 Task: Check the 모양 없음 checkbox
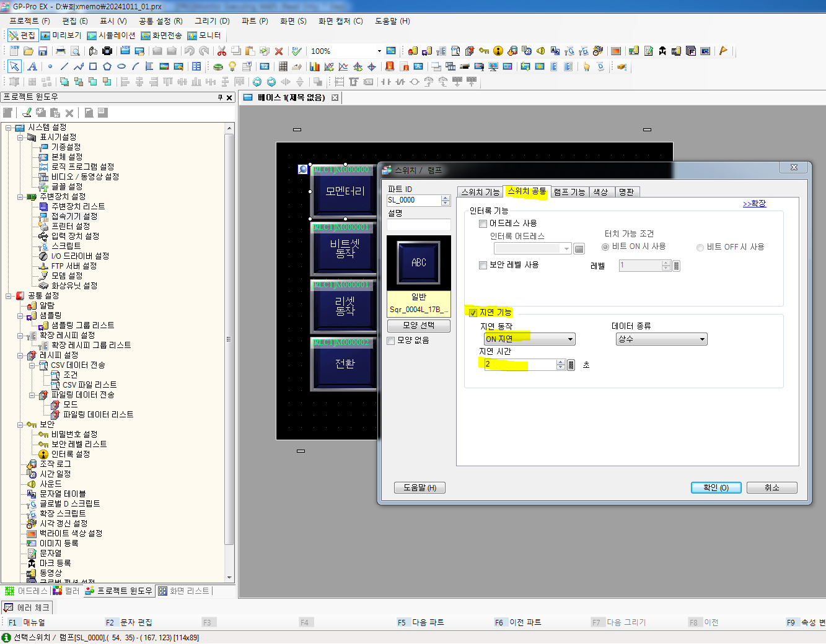tap(391, 341)
